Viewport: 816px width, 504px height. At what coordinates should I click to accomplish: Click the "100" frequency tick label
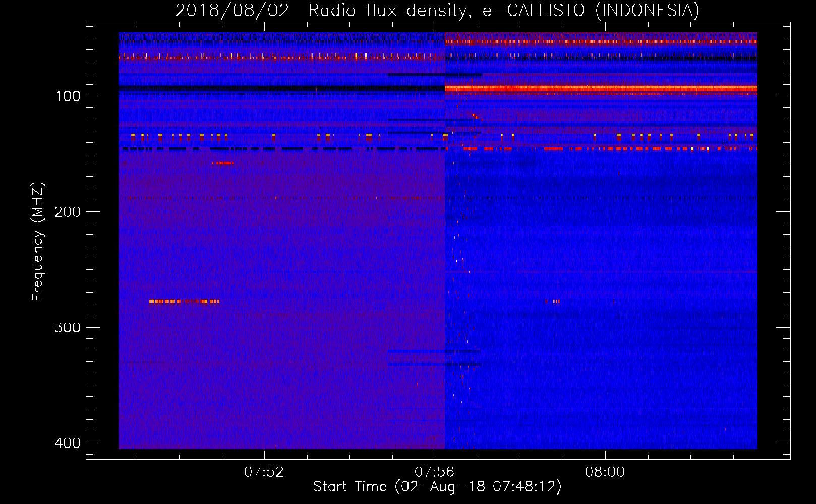pos(68,96)
